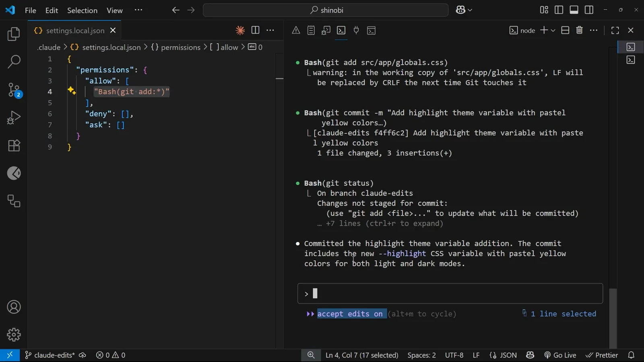Image resolution: width=644 pixels, height=362 pixels.
Task: Open the round leaf-logo extension in the activity bar
Action: 14,173
